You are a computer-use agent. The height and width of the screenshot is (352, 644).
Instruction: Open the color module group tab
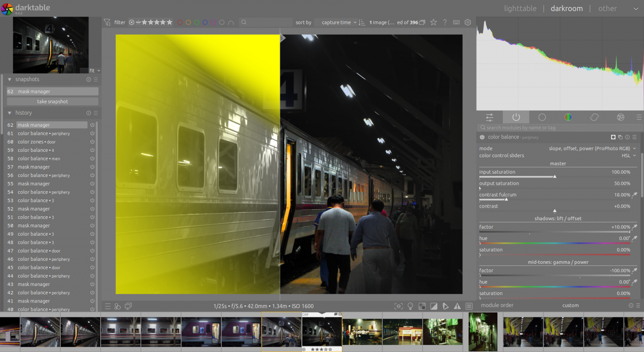pos(568,118)
